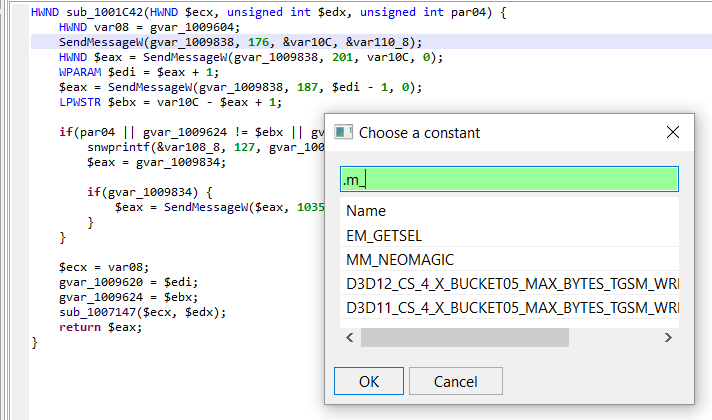Select MM_NEOMAGIC constant in the list
This screenshot has height=420, width=712.
tap(509, 259)
